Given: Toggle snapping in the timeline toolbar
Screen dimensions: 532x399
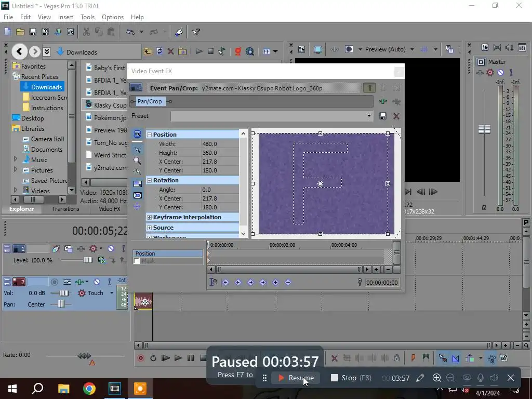Looking at the screenshot, I should click(x=443, y=358).
